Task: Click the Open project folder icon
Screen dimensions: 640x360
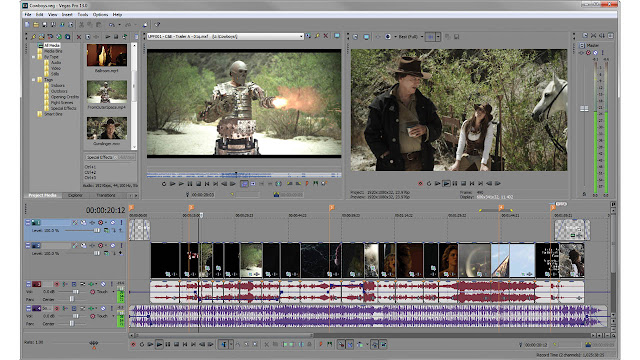Action: [36, 25]
